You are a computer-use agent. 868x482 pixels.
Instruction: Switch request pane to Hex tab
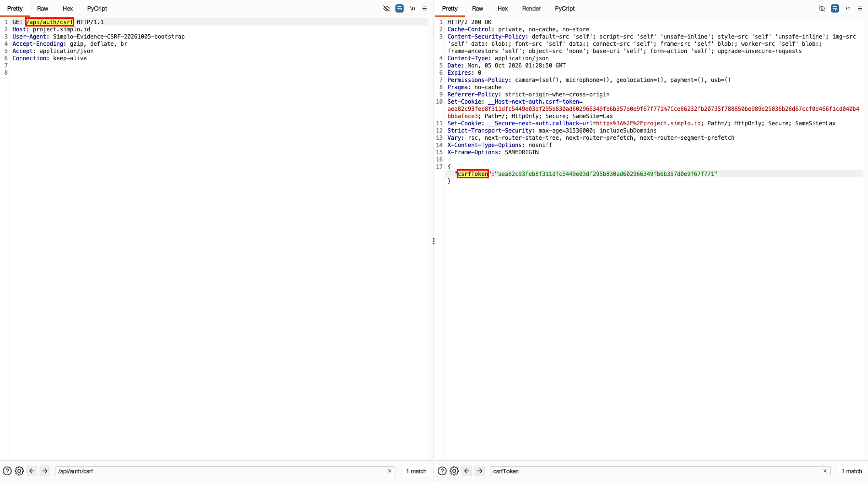(x=68, y=9)
